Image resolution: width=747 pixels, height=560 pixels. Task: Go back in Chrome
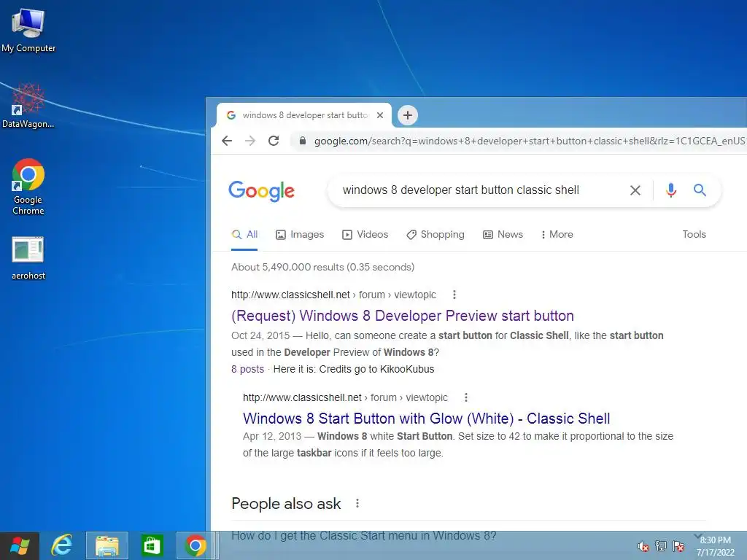point(227,141)
